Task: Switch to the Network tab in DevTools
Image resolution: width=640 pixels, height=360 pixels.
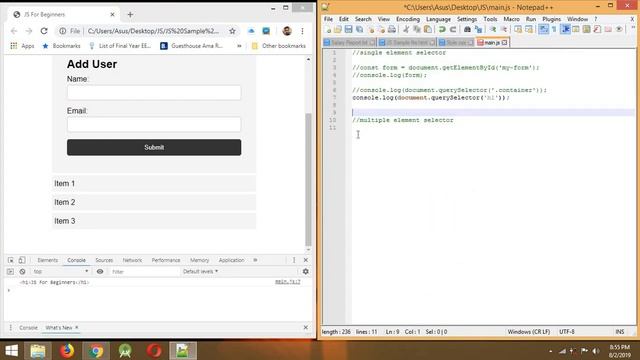Action: pos(132,260)
